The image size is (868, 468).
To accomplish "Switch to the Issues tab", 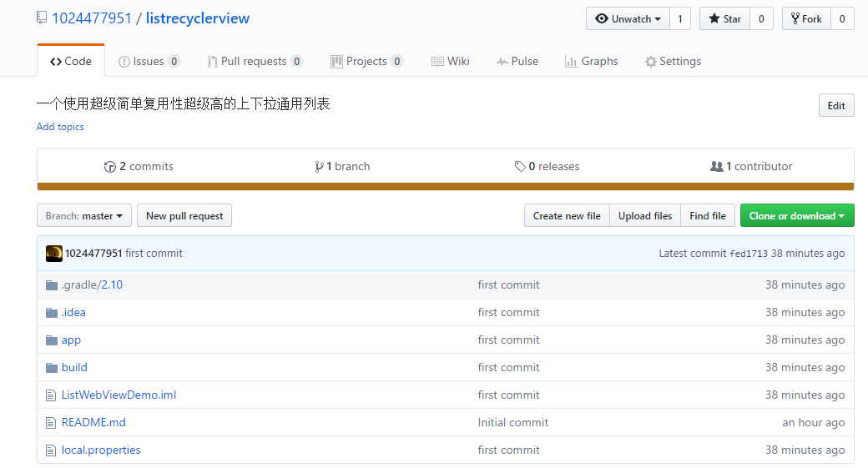I will coord(149,62).
